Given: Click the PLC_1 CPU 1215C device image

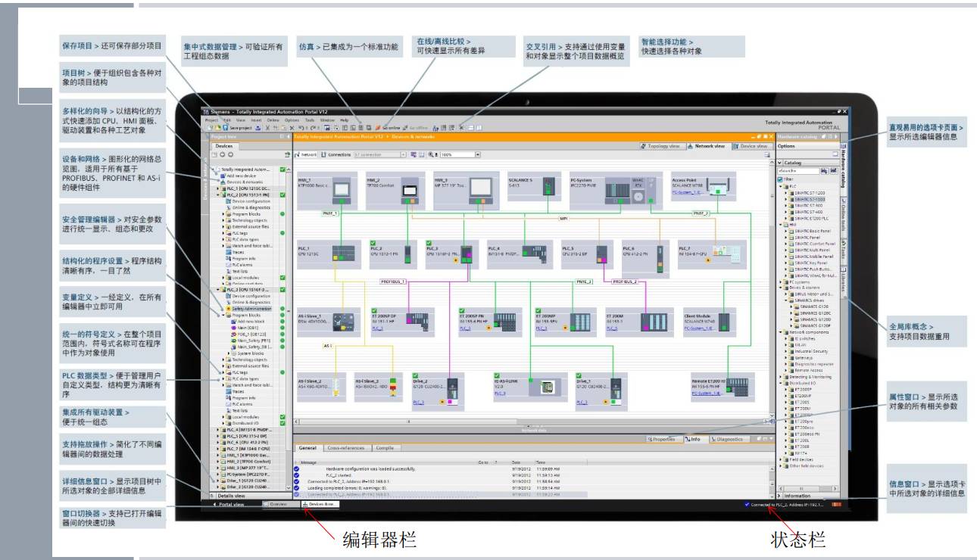Looking at the screenshot, I should (343, 254).
